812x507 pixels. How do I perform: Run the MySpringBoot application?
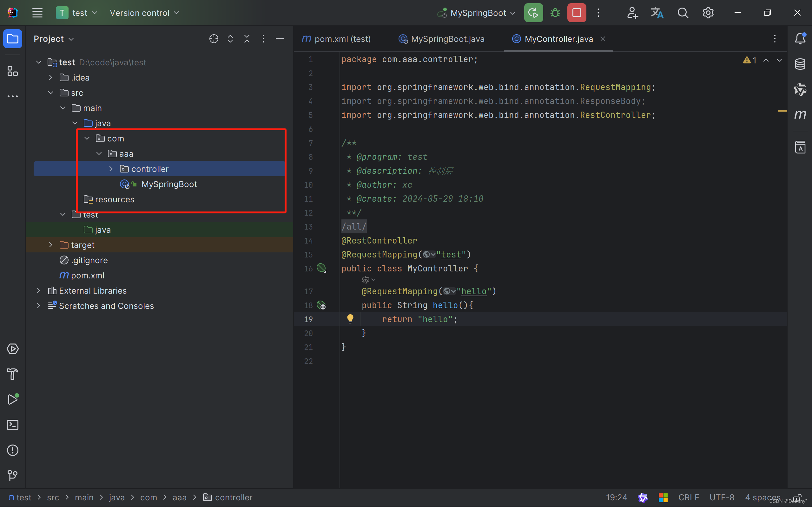[533, 12]
